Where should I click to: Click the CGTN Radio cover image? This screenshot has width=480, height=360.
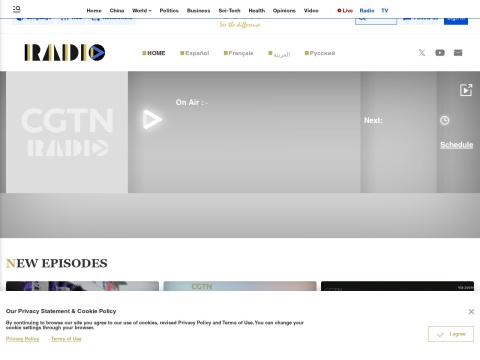[67, 132]
